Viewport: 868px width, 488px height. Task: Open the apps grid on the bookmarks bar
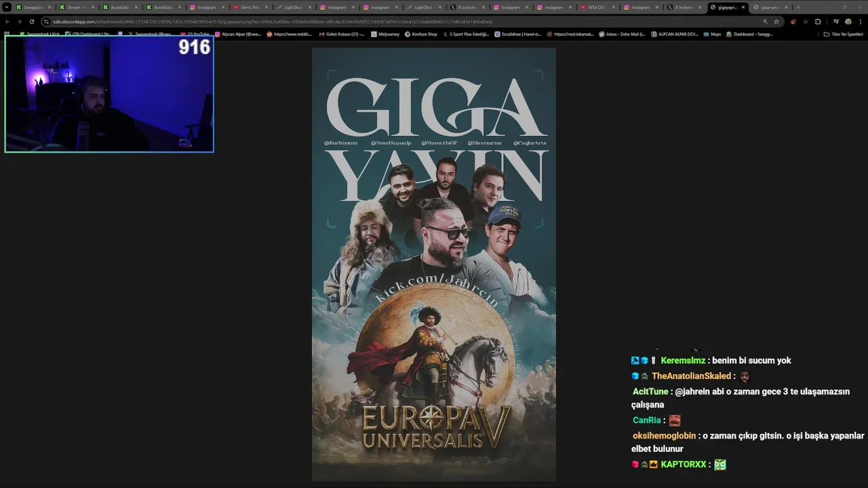tap(7, 34)
